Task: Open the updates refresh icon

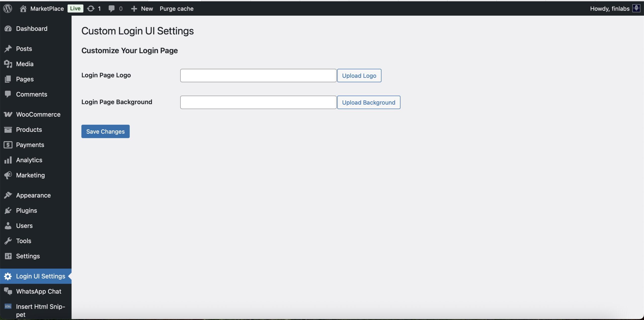Action: tap(91, 9)
